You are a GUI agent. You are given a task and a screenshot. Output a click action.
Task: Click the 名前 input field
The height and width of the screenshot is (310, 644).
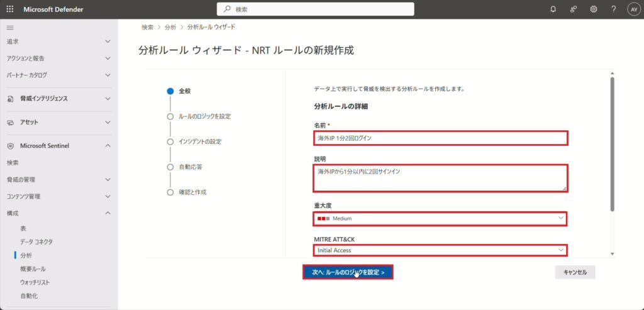[x=440, y=138]
